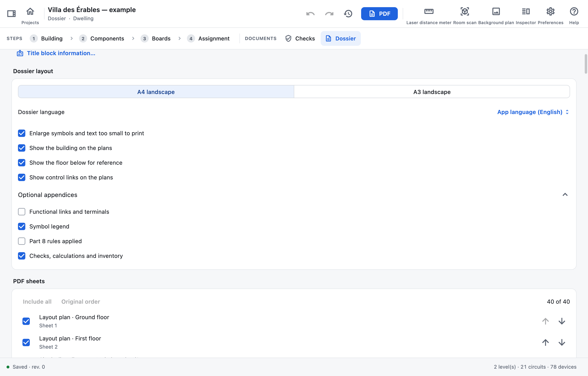This screenshot has width=588, height=376.
Task: Move First floor layout plan up
Action: [545, 342]
